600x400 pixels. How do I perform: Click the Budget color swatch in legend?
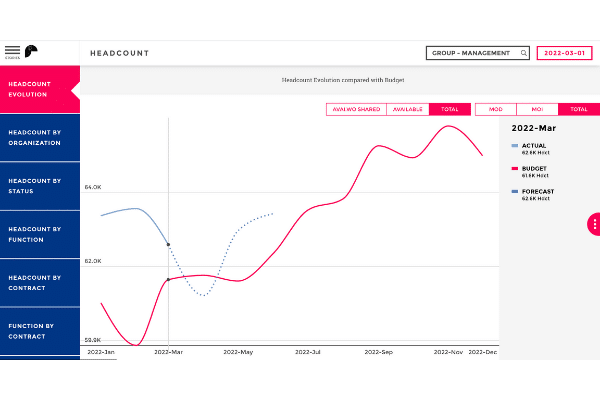click(514, 169)
